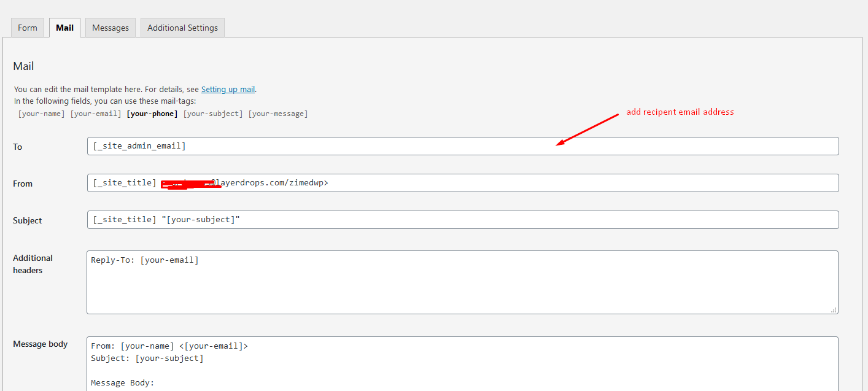Image resolution: width=868 pixels, height=391 pixels.
Task: Click the bold [your-phone] mail-tag
Action: (152, 114)
